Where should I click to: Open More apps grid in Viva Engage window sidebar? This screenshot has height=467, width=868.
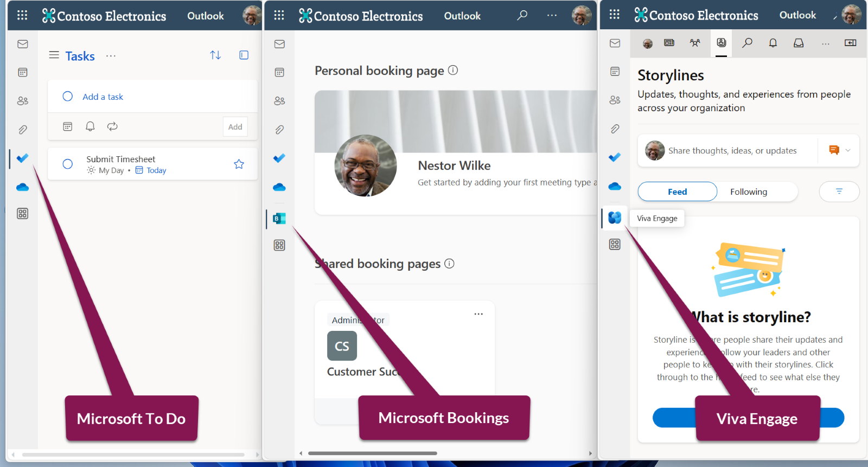[x=615, y=245]
